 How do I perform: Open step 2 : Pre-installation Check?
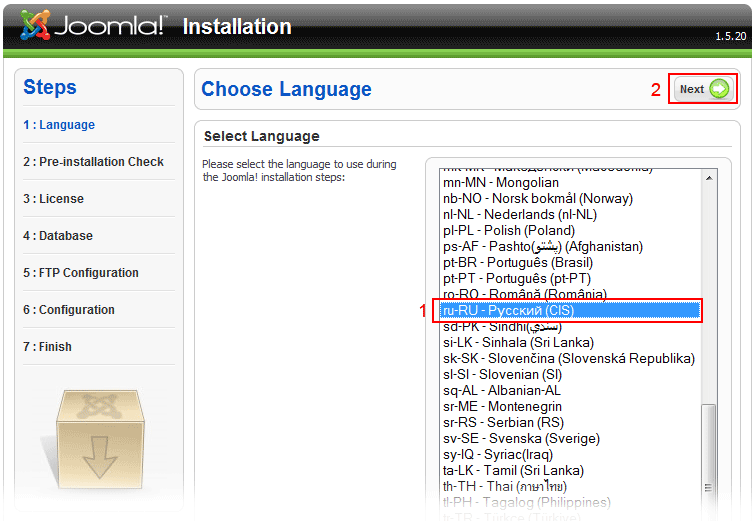pos(94,162)
